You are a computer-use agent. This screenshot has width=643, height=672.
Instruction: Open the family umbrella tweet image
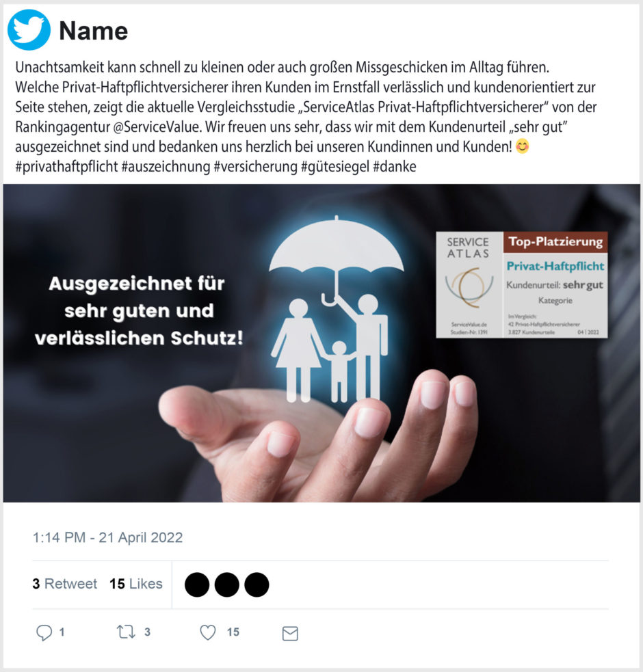tap(321, 343)
